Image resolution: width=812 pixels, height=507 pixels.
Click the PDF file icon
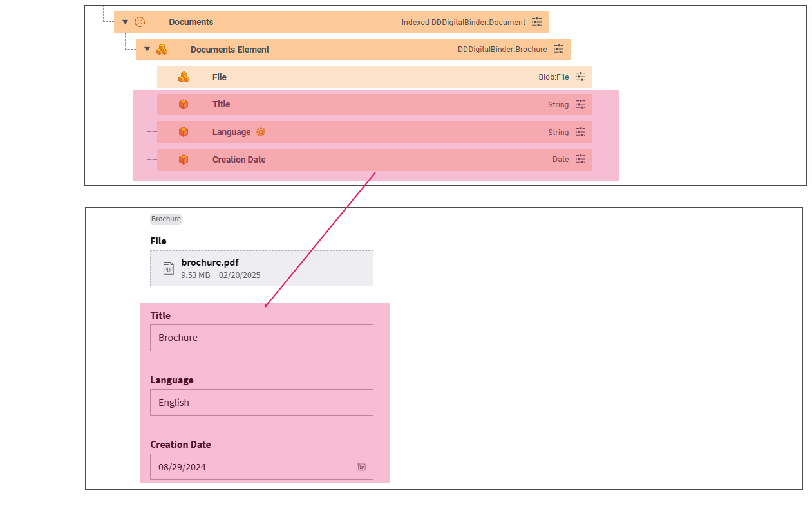pyautogui.click(x=168, y=268)
